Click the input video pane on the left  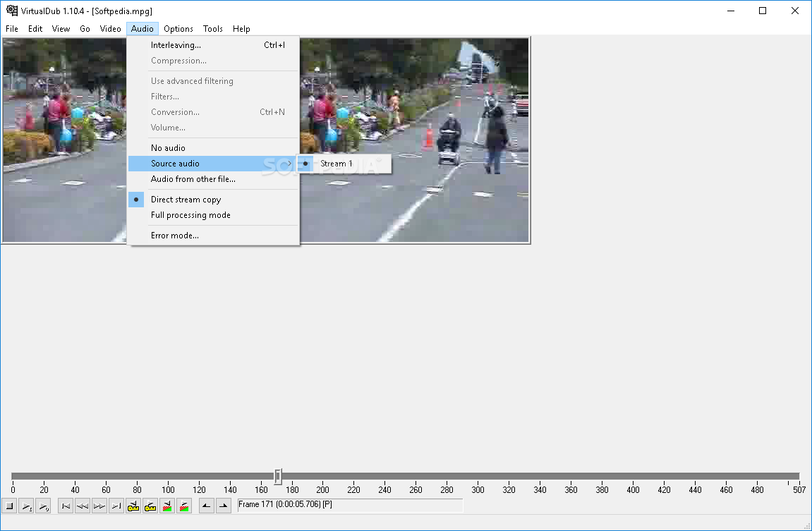click(65, 140)
